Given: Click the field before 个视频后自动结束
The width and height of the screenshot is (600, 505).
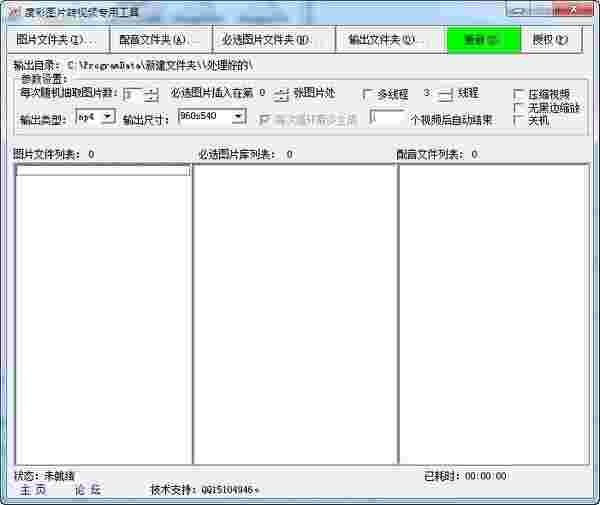Looking at the screenshot, I should click(387, 117).
